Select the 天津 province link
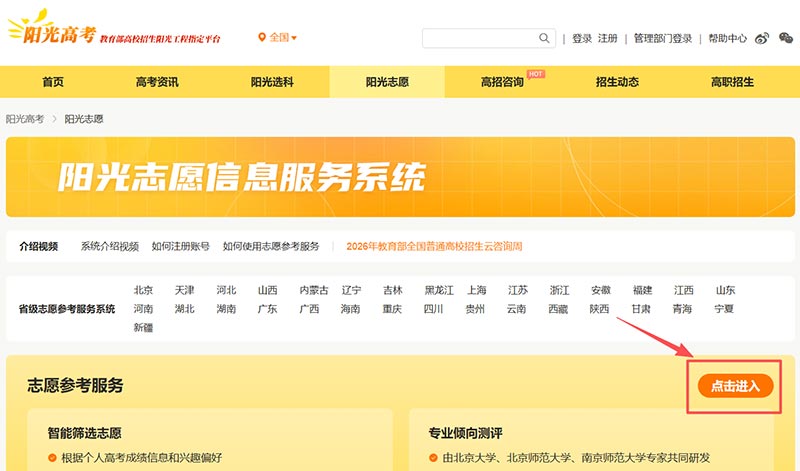800x471 pixels. 185,290
